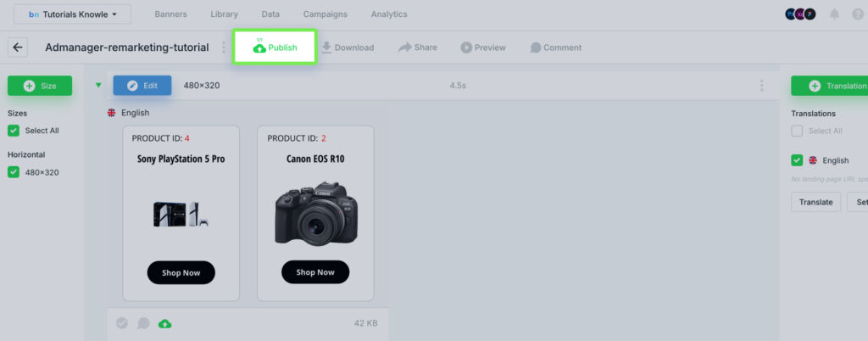The image size is (868, 341).
Task: Click the back arrow button
Action: (x=18, y=48)
